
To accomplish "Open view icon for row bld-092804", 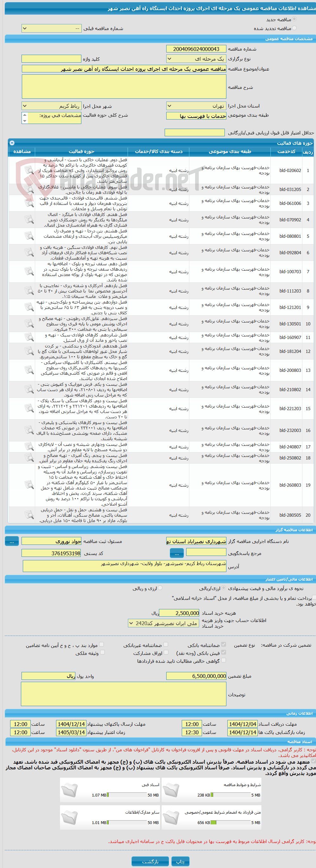I will point(29,252).
